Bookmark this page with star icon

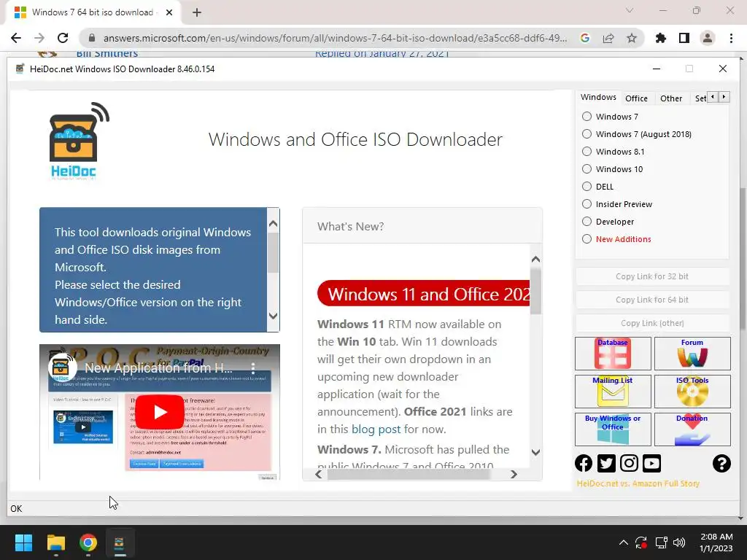click(632, 38)
